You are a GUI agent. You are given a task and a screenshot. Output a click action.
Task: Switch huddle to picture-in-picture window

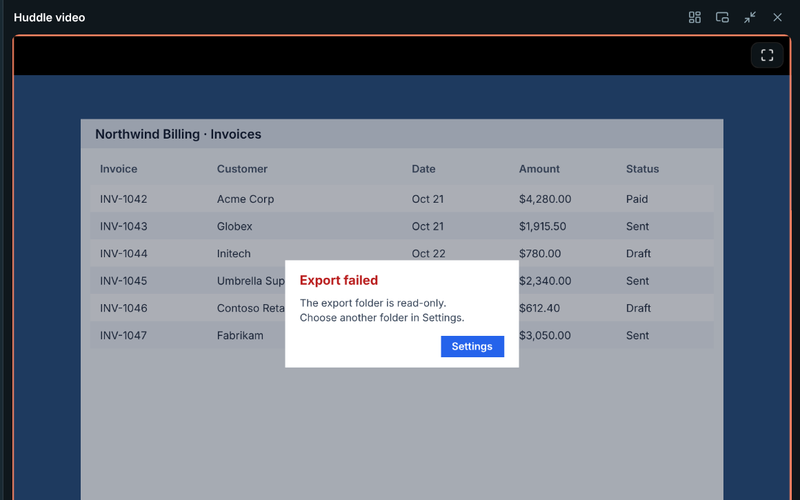point(722,17)
